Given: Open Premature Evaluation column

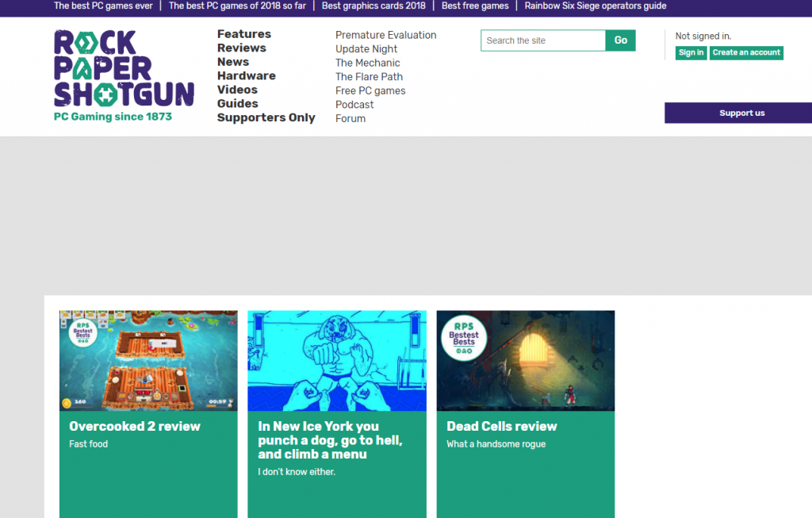Looking at the screenshot, I should (386, 35).
